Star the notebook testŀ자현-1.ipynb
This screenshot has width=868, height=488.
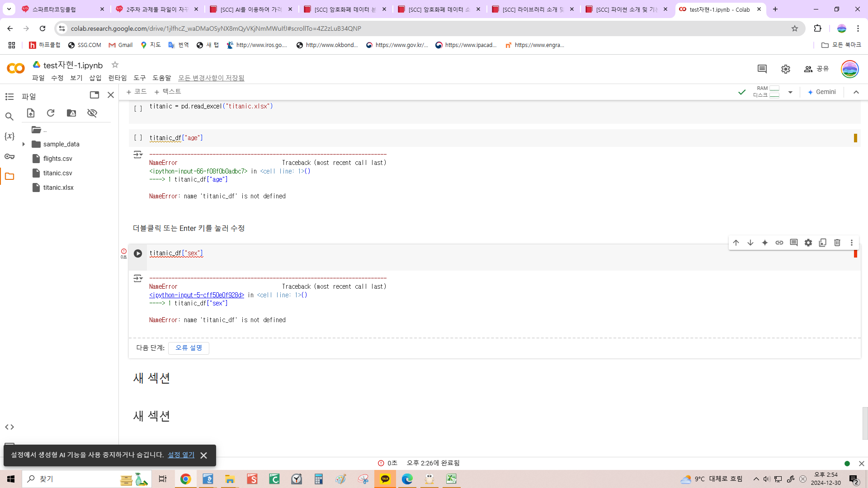pos(115,65)
